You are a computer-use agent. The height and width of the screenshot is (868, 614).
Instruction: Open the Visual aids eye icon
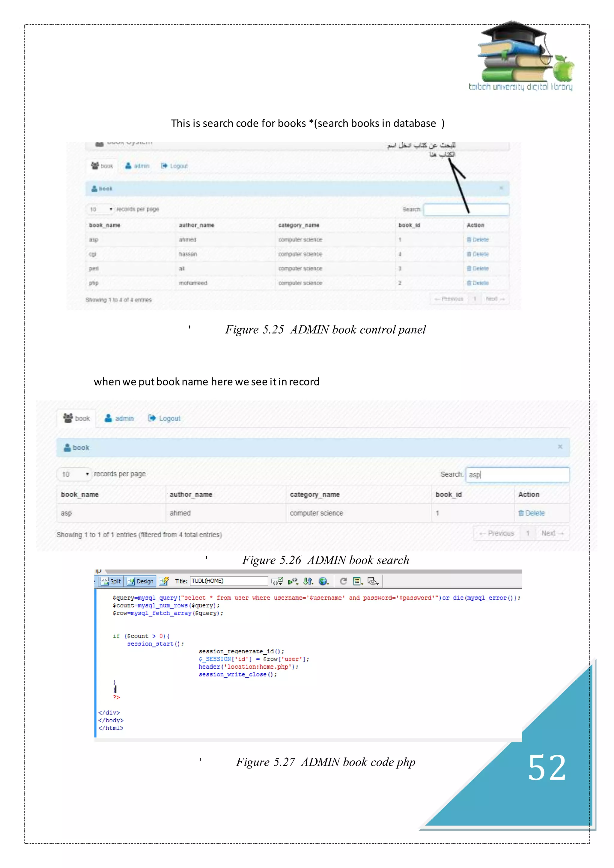click(x=373, y=581)
